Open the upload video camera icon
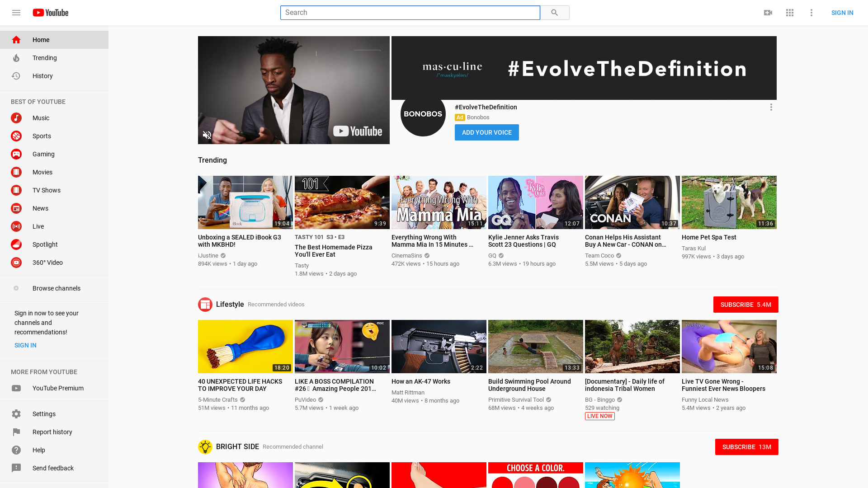 [768, 13]
